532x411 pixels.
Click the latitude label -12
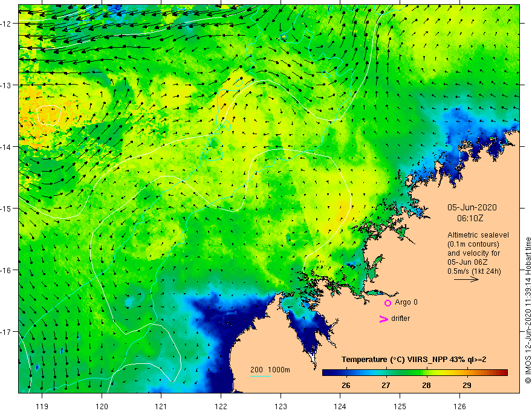(x=7, y=24)
